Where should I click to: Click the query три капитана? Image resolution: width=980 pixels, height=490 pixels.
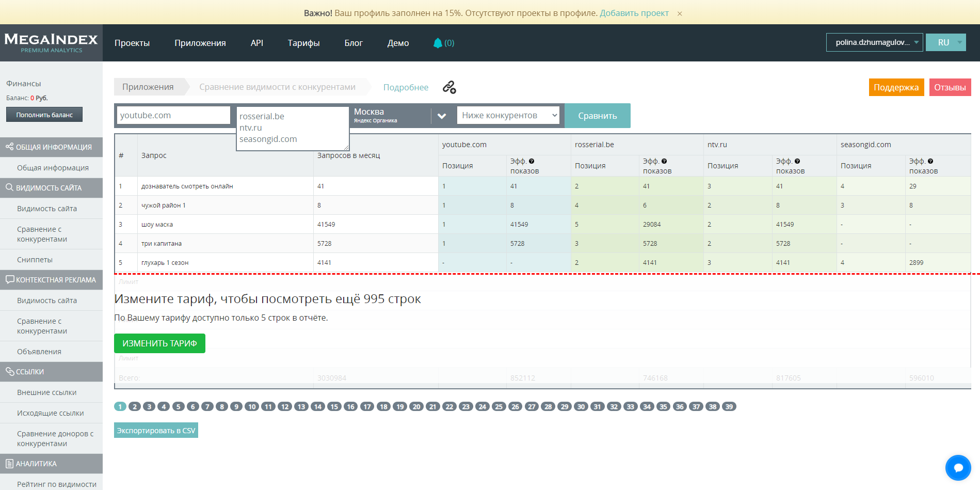tap(162, 244)
